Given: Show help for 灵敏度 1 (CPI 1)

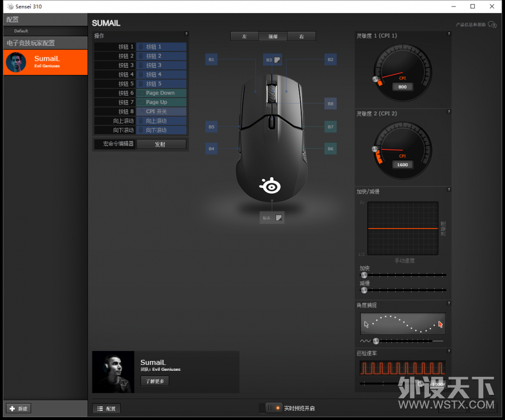Looking at the screenshot, I should [x=449, y=34].
